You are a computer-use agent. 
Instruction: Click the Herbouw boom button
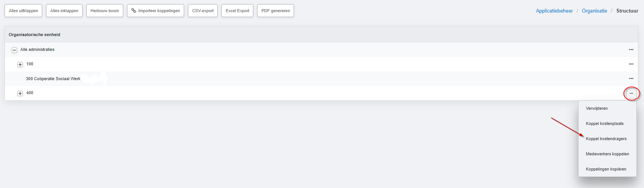(105, 11)
